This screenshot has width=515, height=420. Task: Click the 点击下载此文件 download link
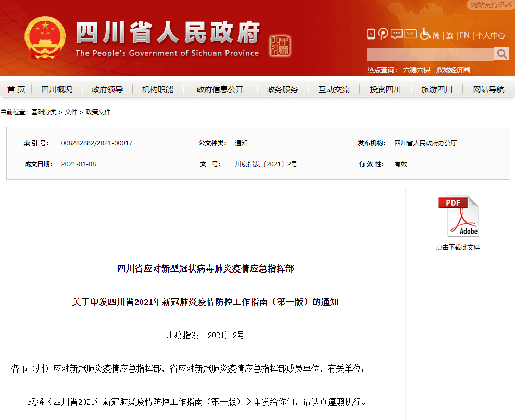(458, 248)
